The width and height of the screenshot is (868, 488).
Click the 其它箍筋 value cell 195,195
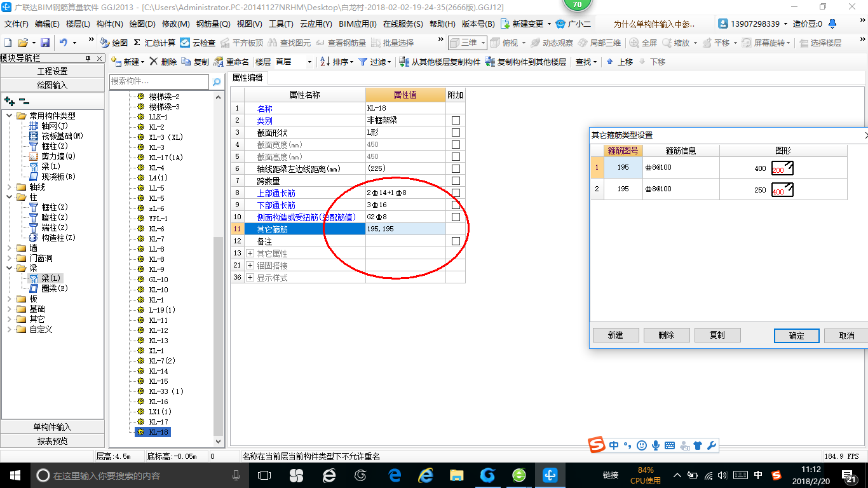[x=405, y=229]
